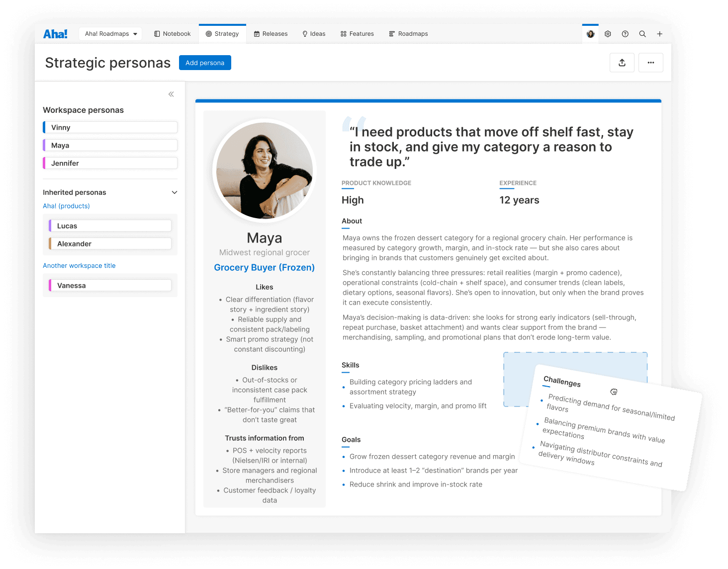Click the Another workspace title link
The image size is (728, 569).
tap(79, 265)
